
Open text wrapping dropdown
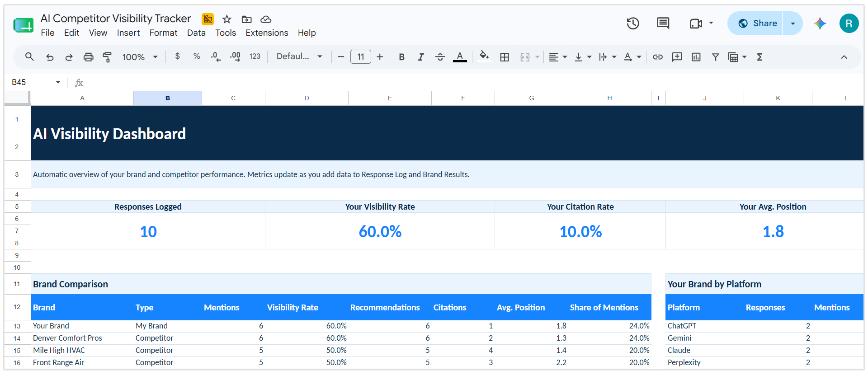point(608,57)
